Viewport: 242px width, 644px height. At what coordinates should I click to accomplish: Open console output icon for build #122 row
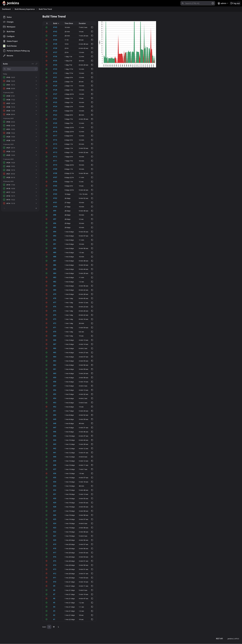pyautogui.click(x=92, y=115)
